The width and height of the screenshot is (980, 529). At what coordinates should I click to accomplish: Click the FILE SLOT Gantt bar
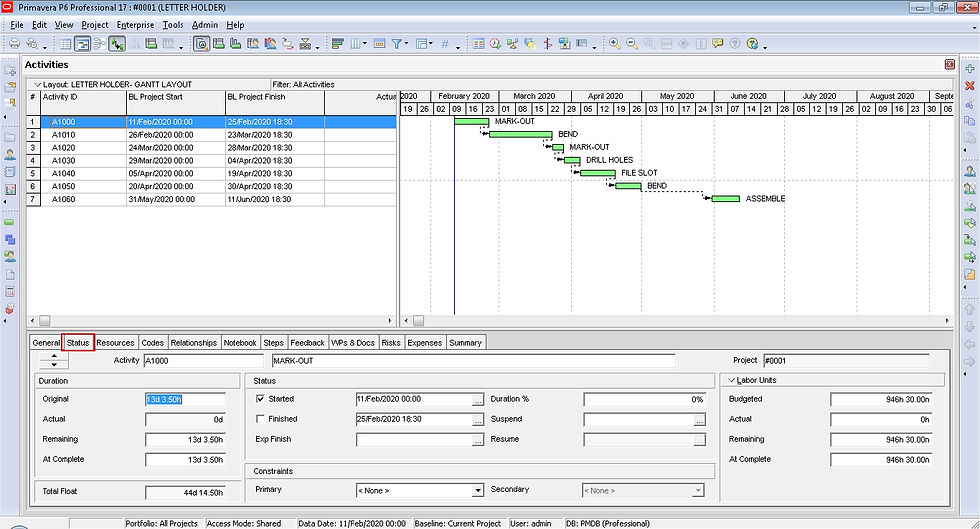coord(598,173)
